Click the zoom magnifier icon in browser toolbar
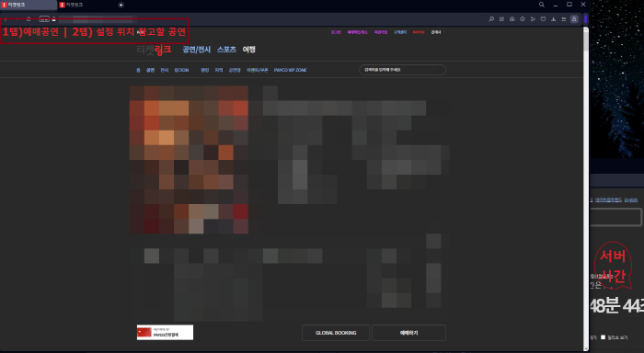 coord(491,19)
